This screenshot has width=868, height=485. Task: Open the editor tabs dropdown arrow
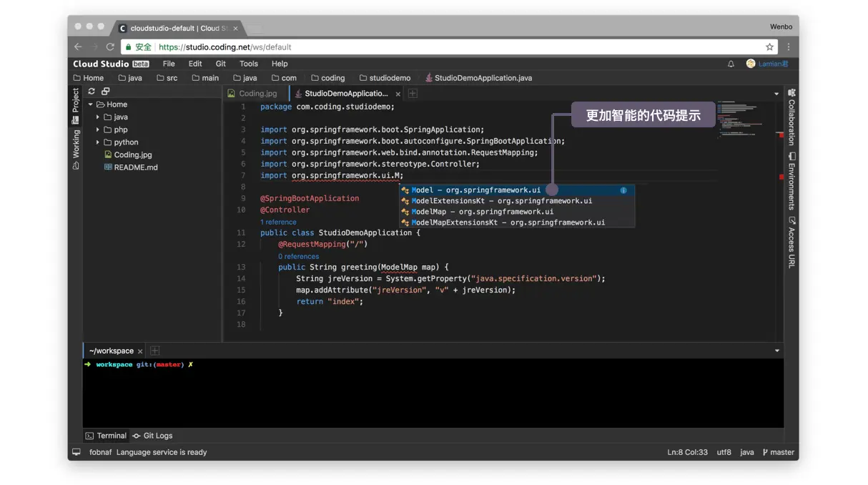776,94
